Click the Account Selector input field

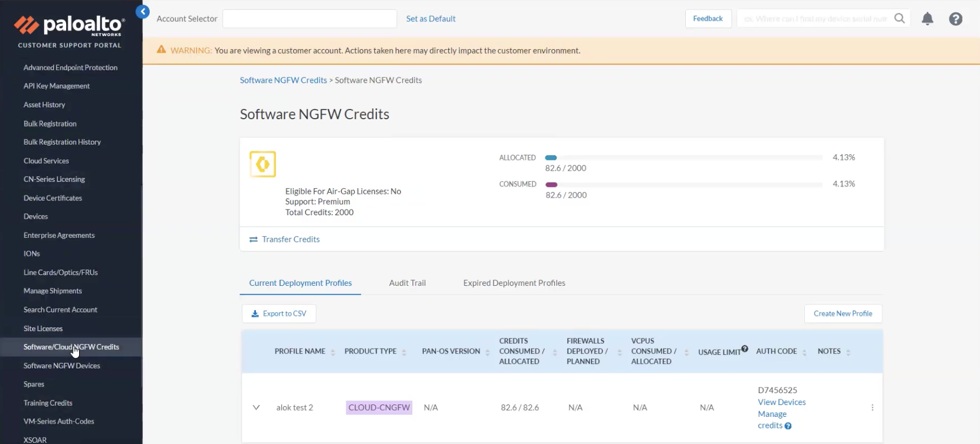(x=310, y=19)
